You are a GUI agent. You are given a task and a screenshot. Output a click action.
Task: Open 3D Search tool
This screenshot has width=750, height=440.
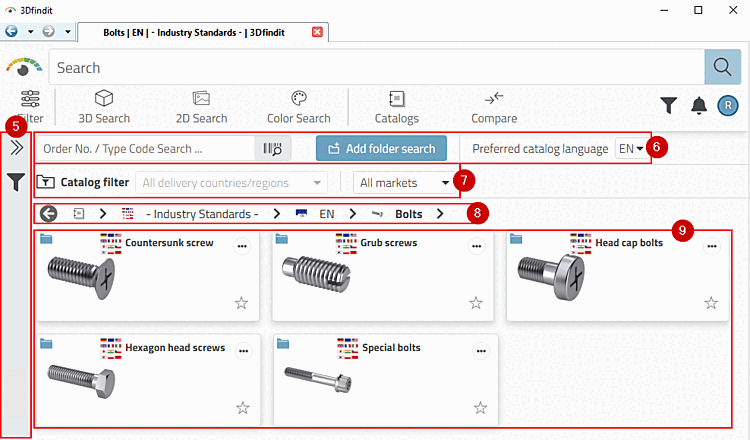(104, 107)
